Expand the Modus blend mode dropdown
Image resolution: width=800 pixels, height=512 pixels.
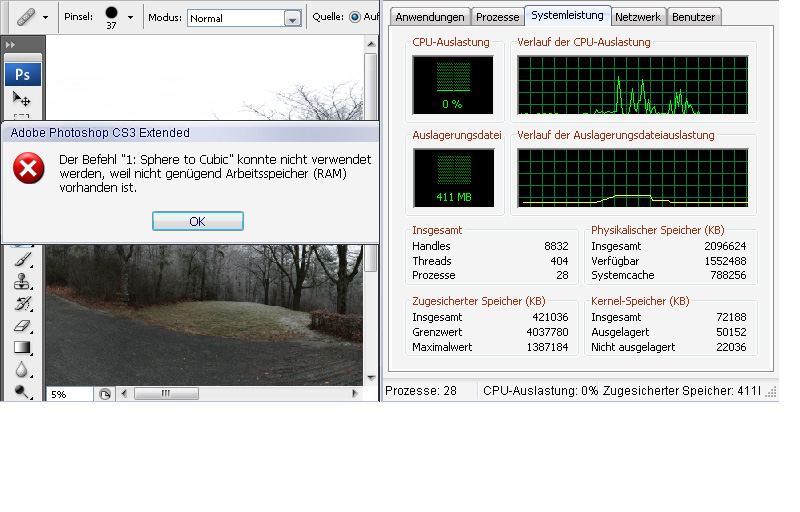[291, 18]
